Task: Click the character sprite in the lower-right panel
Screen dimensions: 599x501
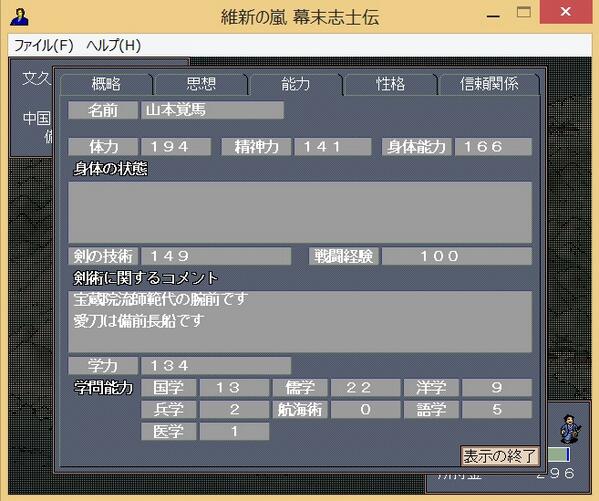Action: (x=570, y=428)
